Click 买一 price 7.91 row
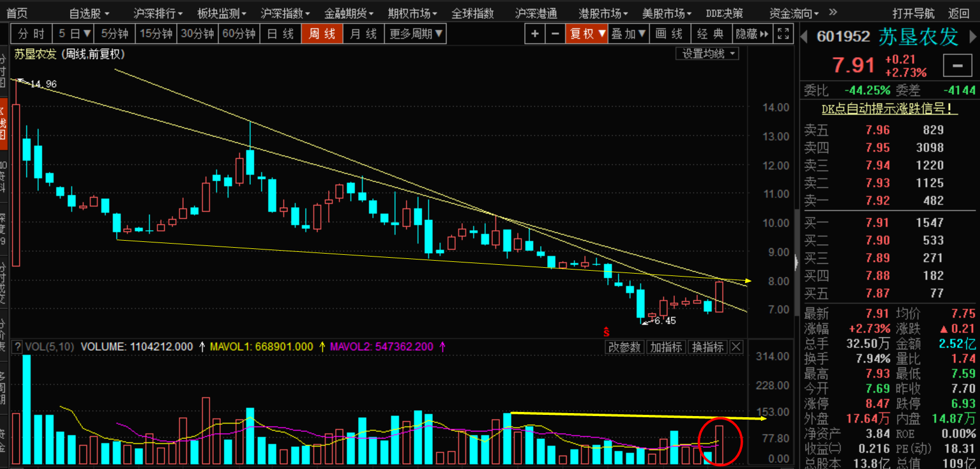 (x=889, y=223)
